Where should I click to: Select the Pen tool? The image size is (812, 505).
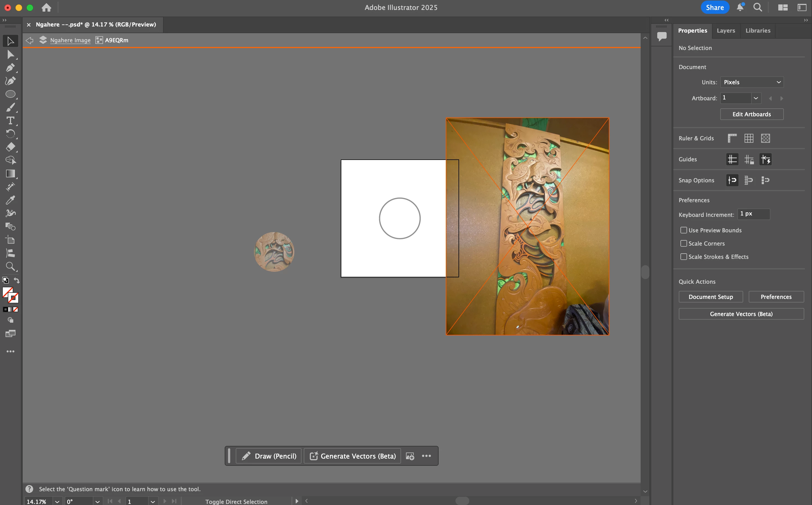coord(10,68)
